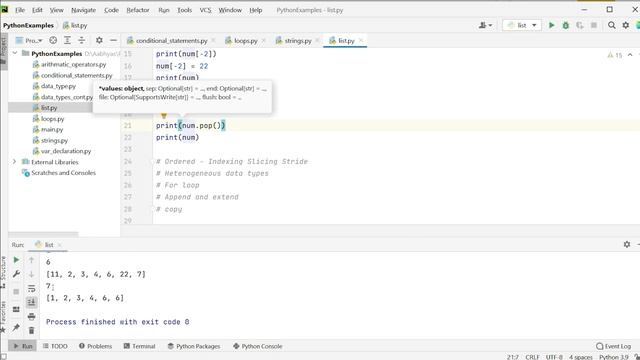Screen dimensions: 640x360
Task: Open the Code menu
Action: (x=111, y=10)
